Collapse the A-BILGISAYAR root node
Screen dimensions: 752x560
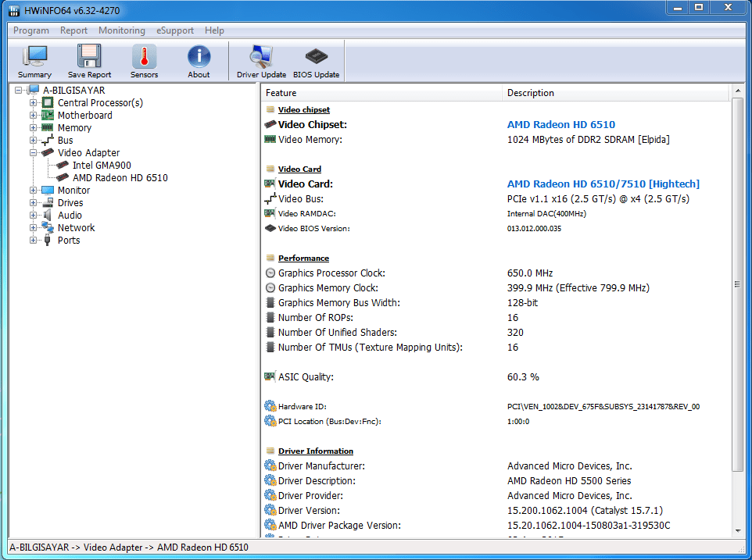18,90
